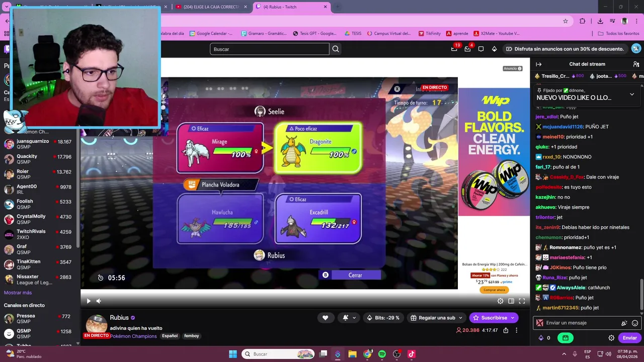Expand the pinned message NUEVO VIDEO chevron
The width and height of the screenshot is (644, 362).
[632, 94]
